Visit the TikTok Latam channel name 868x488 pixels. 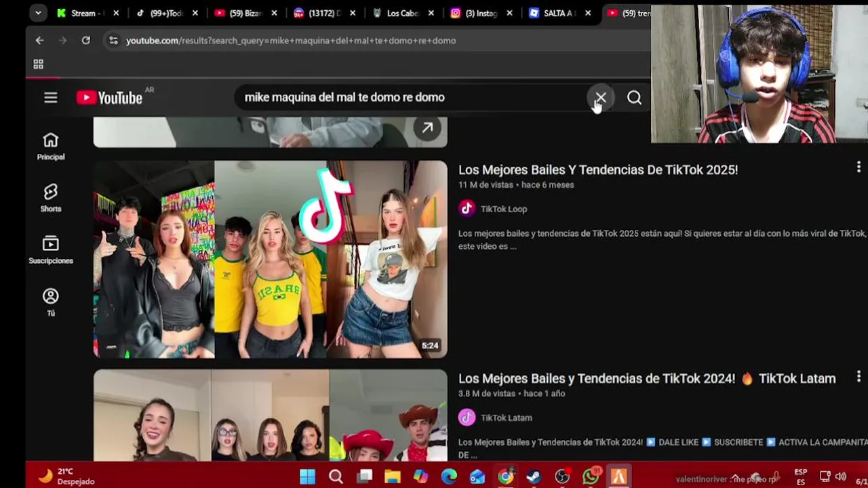[507, 418]
